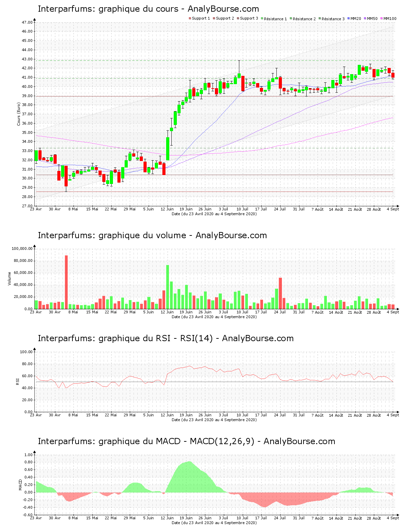Click the '-0.60' MACD axis value
Viewport: 412px width, 532px height.
(x=28, y=515)
